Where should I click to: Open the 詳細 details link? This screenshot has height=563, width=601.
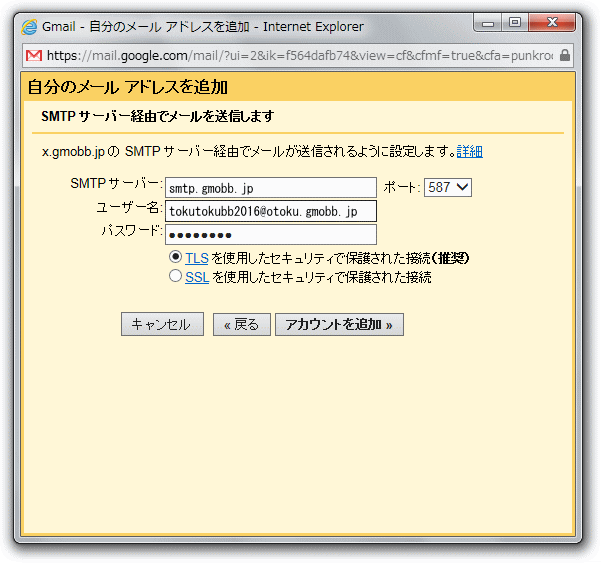click(470, 151)
